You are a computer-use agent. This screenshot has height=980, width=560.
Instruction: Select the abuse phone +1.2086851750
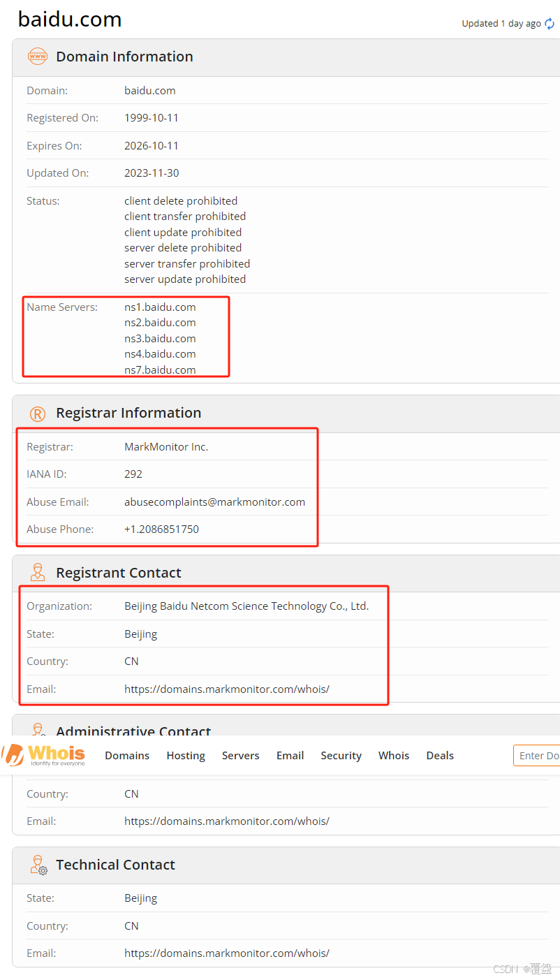(161, 529)
